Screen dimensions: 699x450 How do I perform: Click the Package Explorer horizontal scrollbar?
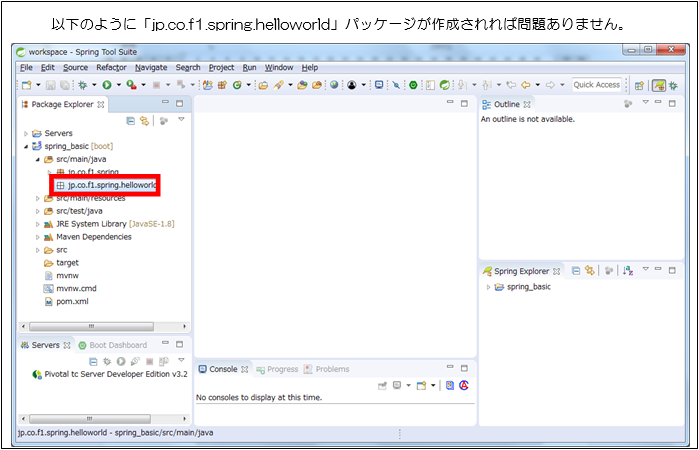(x=95, y=326)
